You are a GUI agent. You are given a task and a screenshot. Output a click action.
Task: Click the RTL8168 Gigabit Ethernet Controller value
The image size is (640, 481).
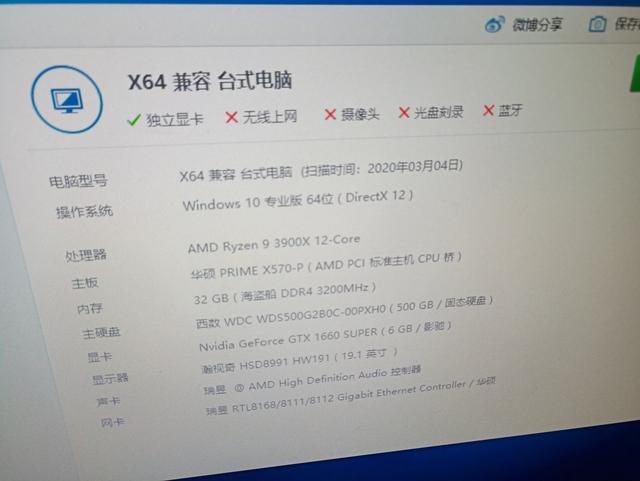tap(351, 396)
